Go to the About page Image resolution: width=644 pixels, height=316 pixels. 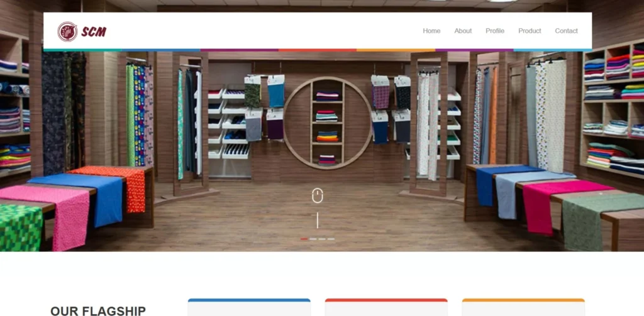coord(463,31)
